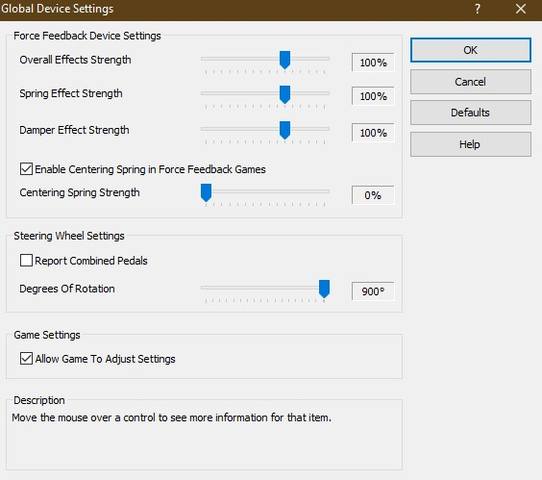This screenshot has height=480, width=542.
Task: Click the 900° rotation value field
Action: [373, 291]
